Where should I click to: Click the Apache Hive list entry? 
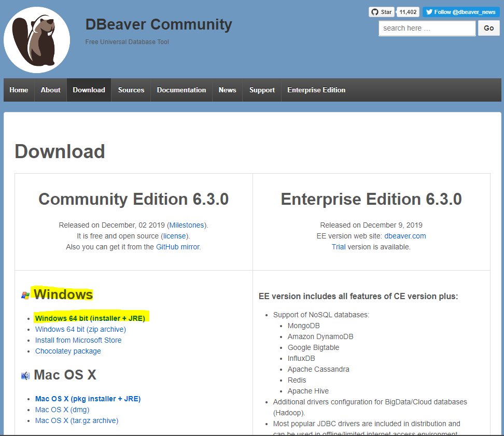click(x=308, y=391)
